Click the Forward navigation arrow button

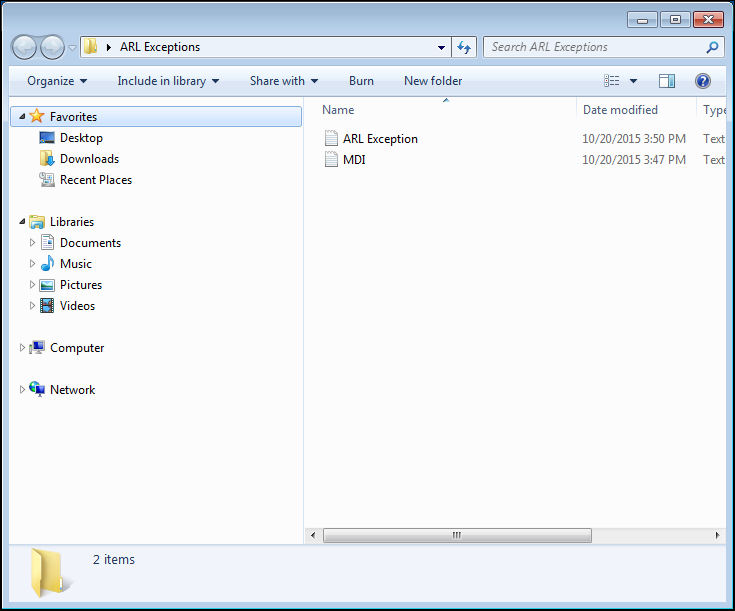52,47
